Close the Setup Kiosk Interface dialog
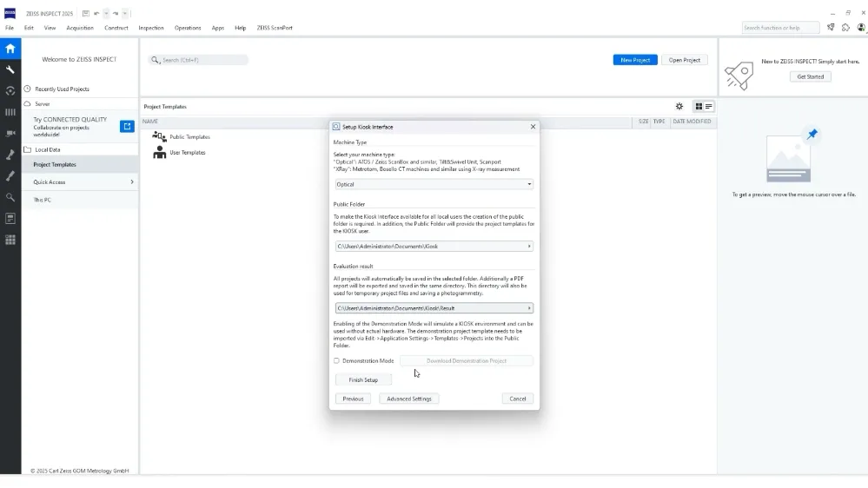 point(533,127)
